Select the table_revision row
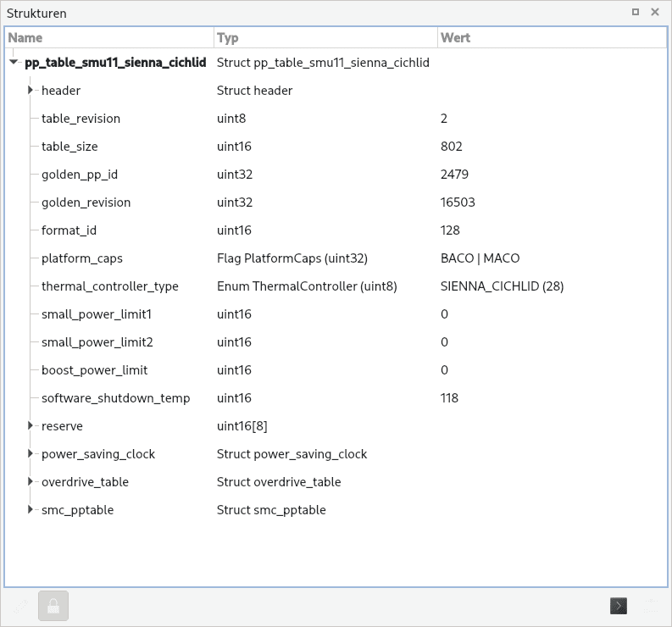 (336, 119)
